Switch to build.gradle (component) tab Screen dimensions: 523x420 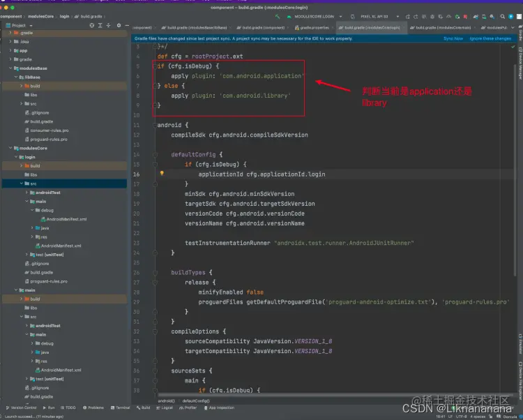tap(261, 28)
